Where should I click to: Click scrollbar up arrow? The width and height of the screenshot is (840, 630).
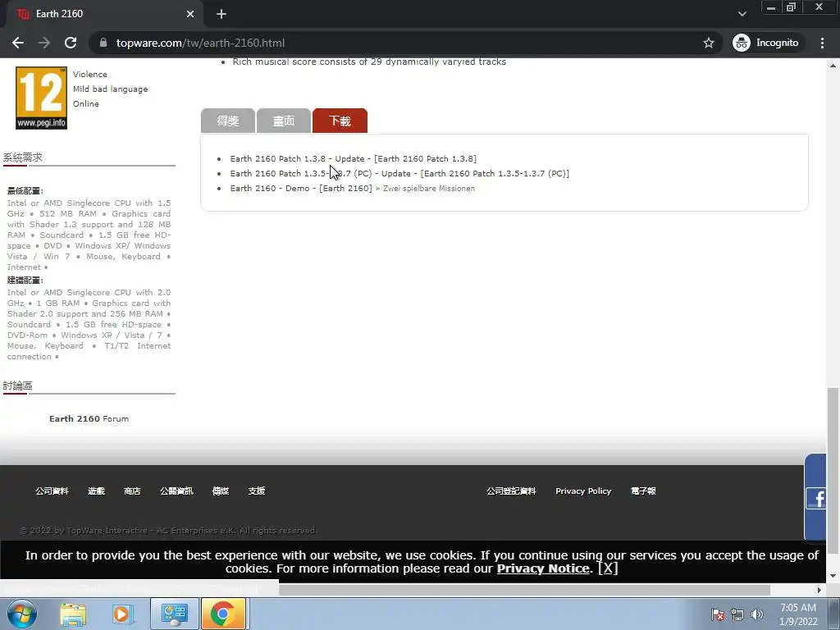click(x=833, y=66)
